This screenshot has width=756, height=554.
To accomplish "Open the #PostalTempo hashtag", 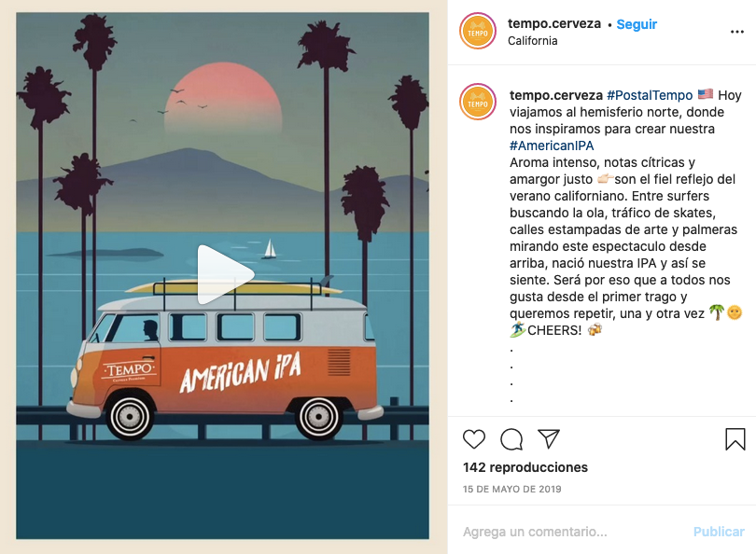I will point(650,95).
